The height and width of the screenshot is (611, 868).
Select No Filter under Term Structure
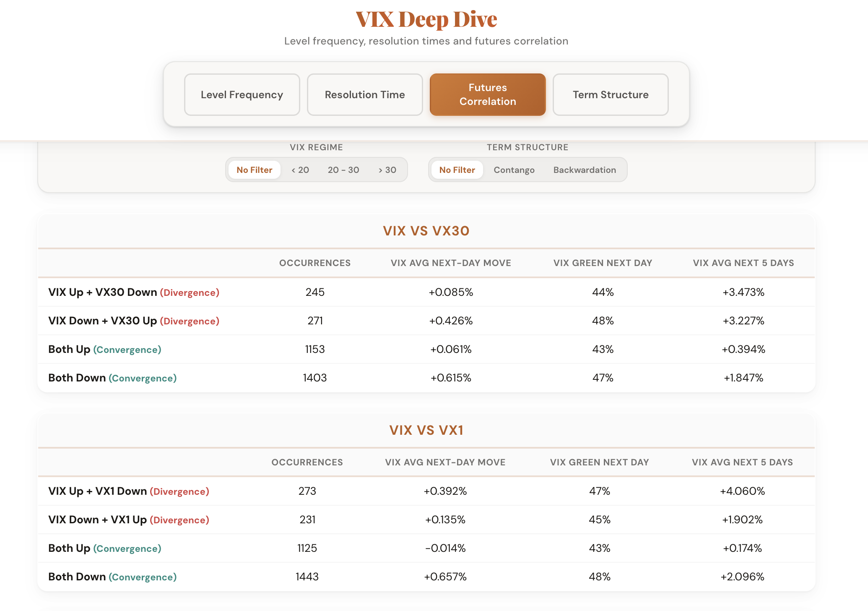[x=457, y=170]
